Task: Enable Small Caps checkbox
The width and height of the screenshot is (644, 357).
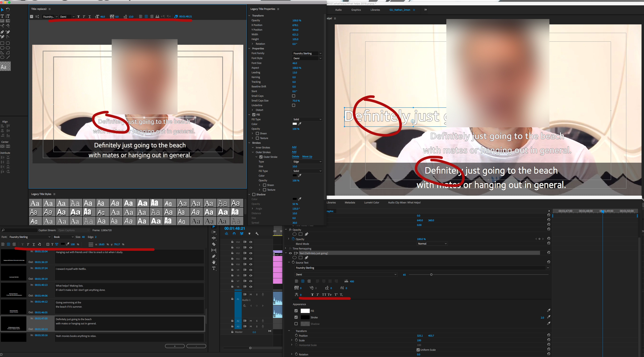Action: [x=294, y=96]
